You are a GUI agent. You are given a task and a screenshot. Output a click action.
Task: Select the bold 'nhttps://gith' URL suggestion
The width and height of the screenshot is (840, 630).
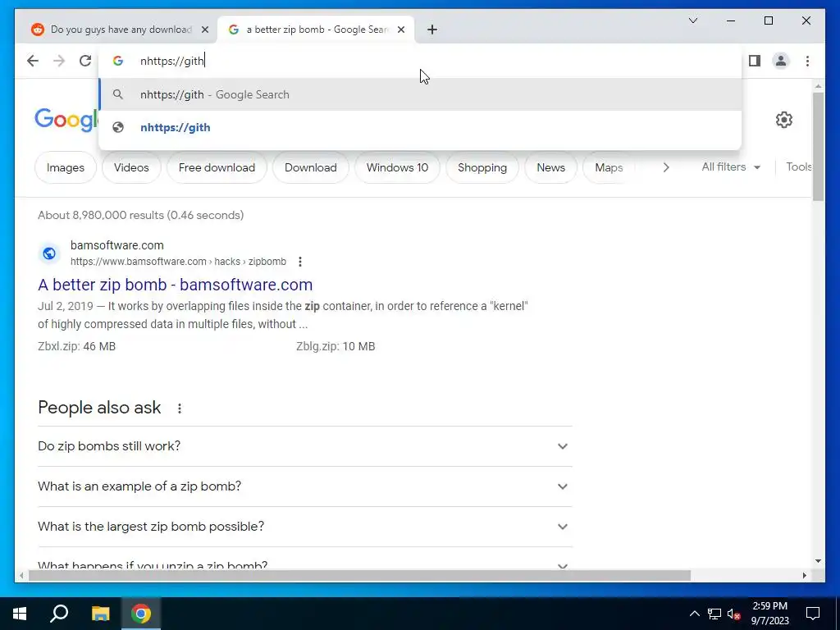[420, 127]
